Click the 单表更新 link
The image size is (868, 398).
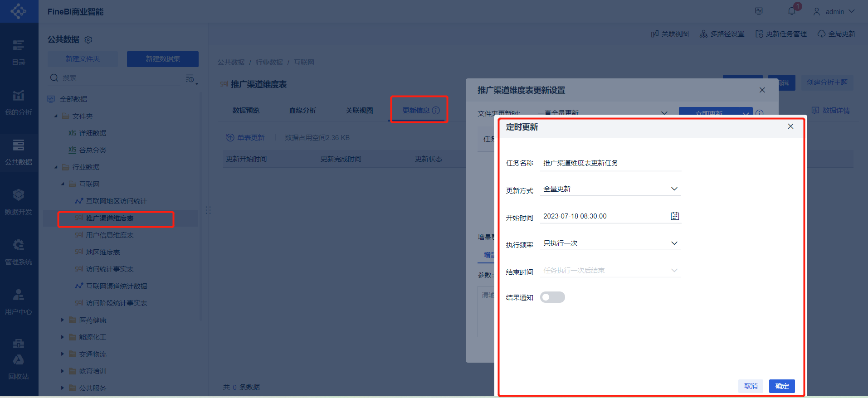click(x=245, y=137)
